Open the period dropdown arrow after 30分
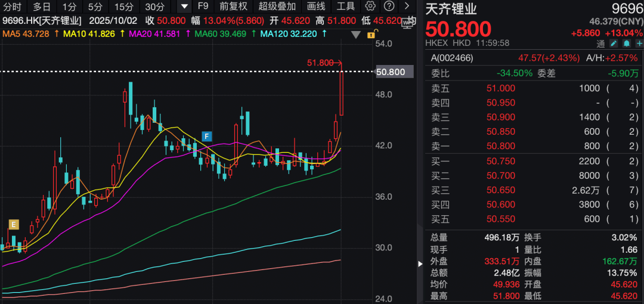Viewport: 644px width, 304px height. tap(184, 7)
